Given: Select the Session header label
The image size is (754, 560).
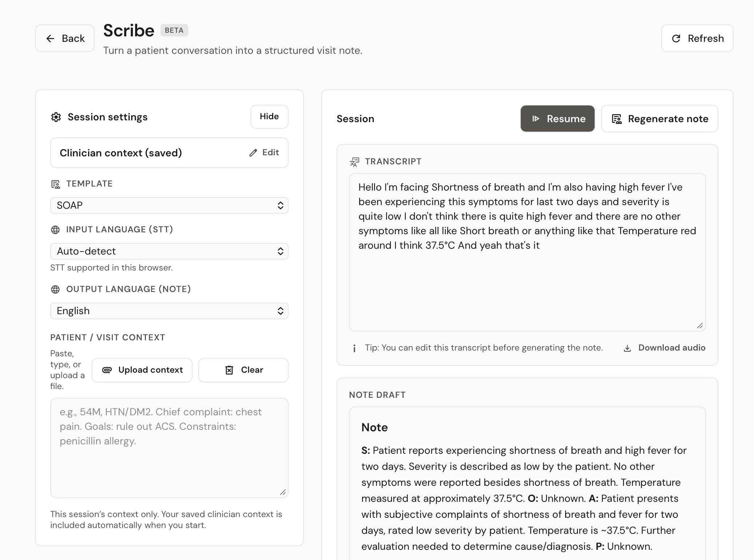Looking at the screenshot, I should tap(355, 119).
